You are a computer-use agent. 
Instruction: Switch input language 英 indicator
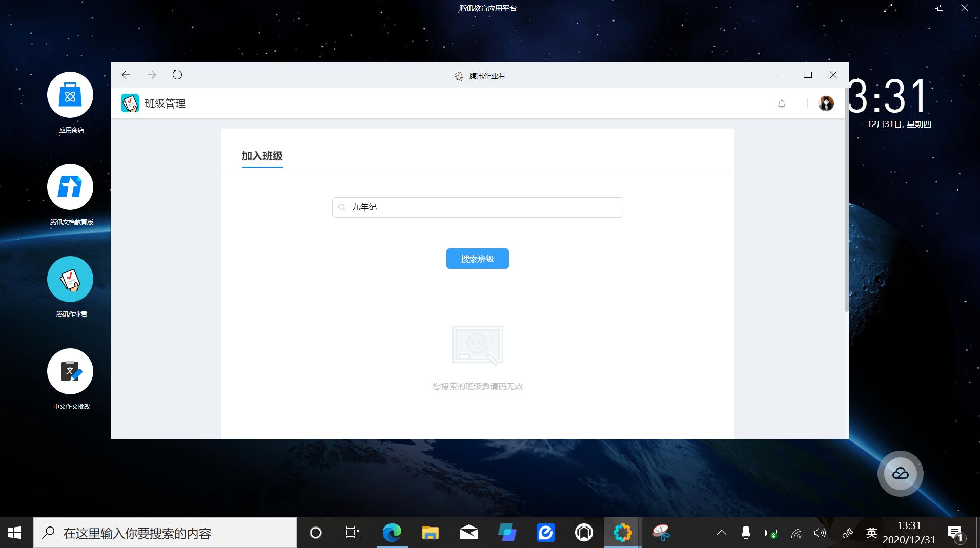pyautogui.click(x=871, y=533)
